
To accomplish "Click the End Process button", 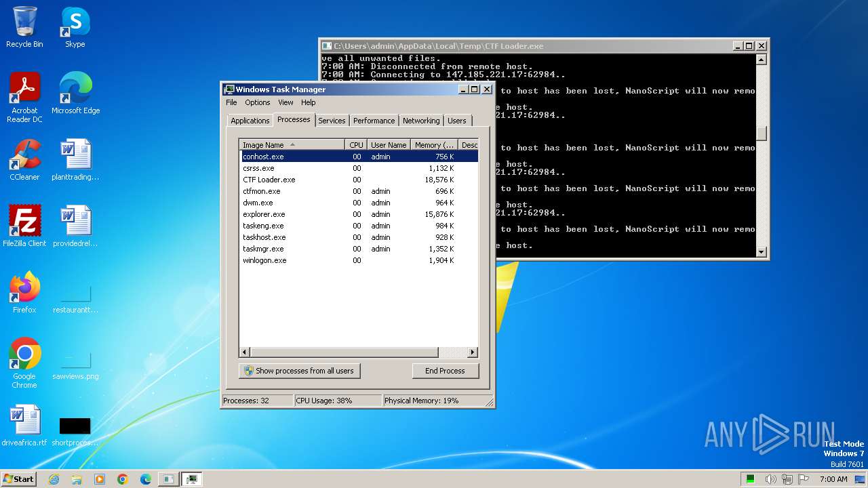I will pyautogui.click(x=445, y=371).
